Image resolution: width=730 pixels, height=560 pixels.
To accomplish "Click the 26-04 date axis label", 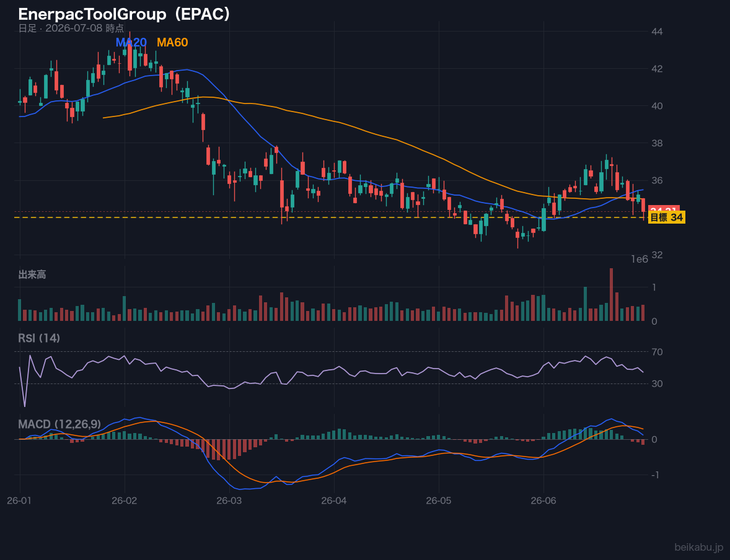I will (x=334, y=501).
